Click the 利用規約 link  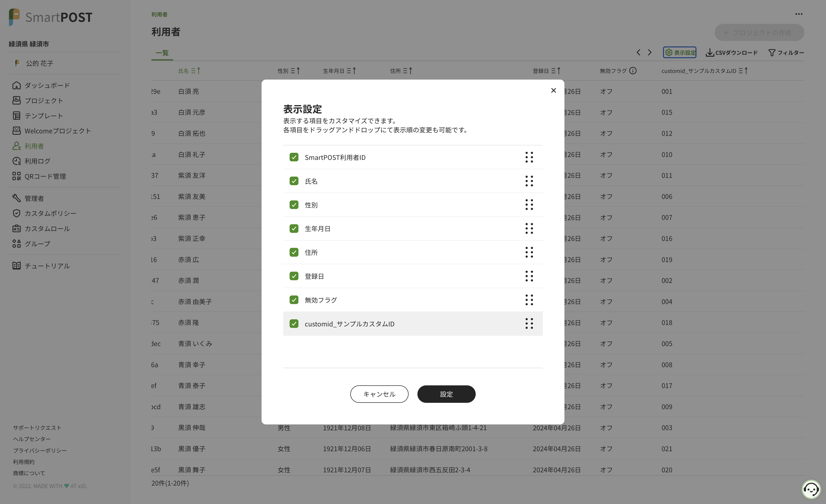(x=24, y=462)
